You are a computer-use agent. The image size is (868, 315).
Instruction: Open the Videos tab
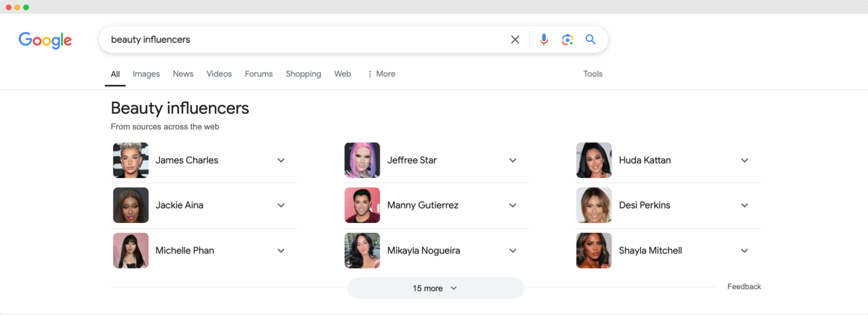[219, 74]
